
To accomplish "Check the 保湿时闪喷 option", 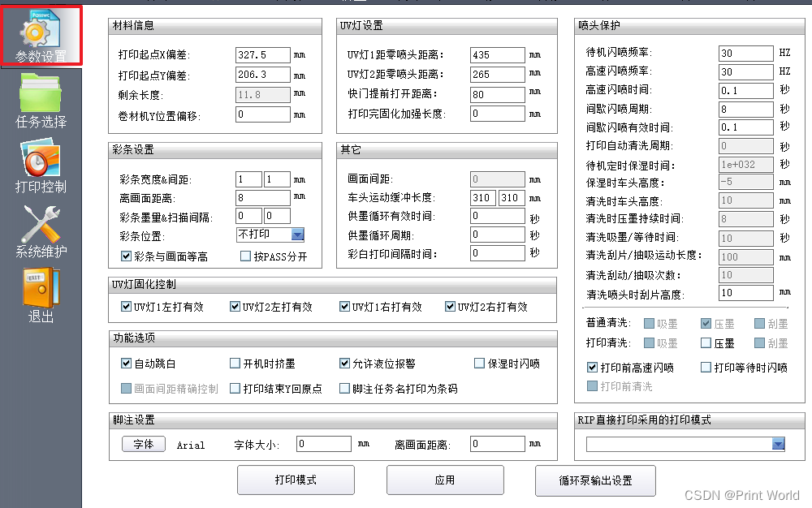I will click(x=479, y=364).
